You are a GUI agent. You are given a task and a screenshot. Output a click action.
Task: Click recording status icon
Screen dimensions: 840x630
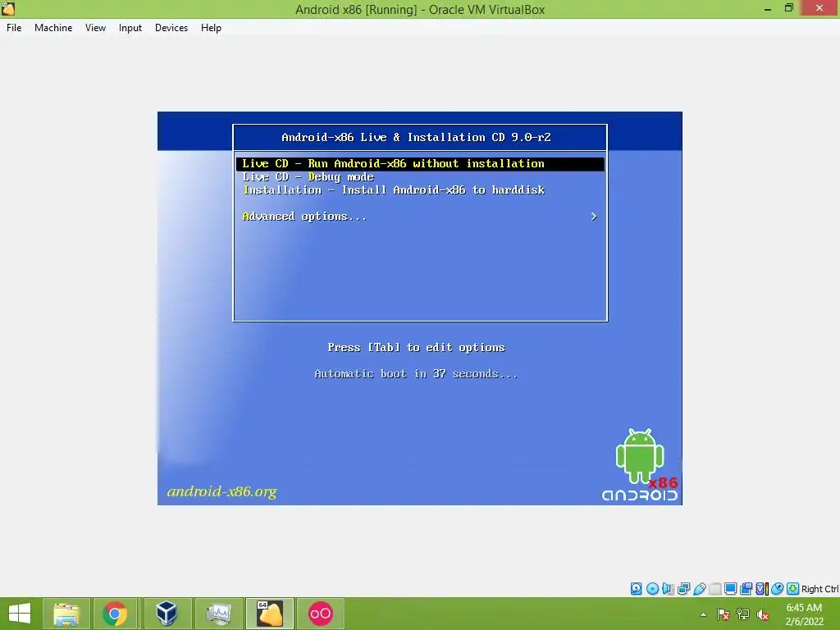pos(746,589)
